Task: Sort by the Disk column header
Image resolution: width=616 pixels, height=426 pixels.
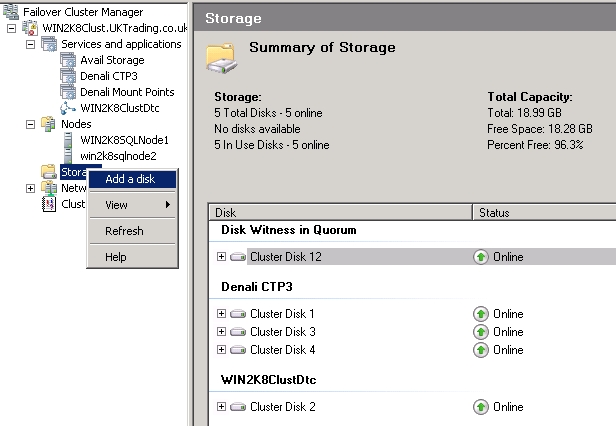Action: click(x=340, y=212)
